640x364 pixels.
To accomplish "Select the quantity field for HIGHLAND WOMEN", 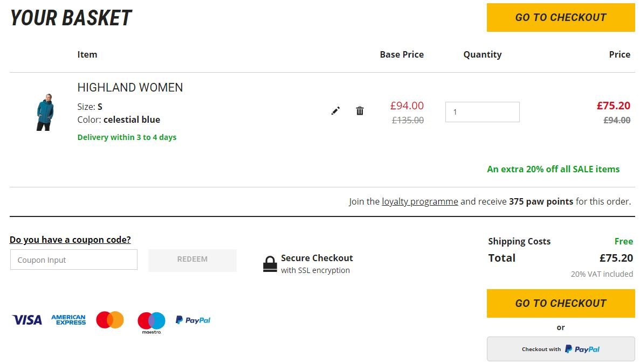I will tap(482, 111).
